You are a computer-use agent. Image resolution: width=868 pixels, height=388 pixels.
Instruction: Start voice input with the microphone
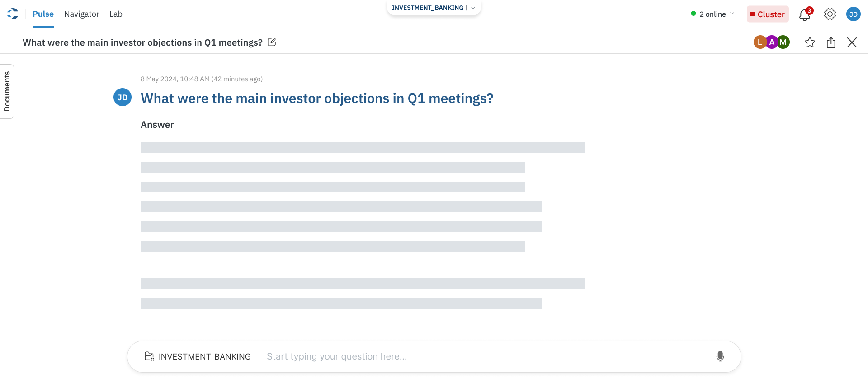pyautogui.click(x=720, y=356)
